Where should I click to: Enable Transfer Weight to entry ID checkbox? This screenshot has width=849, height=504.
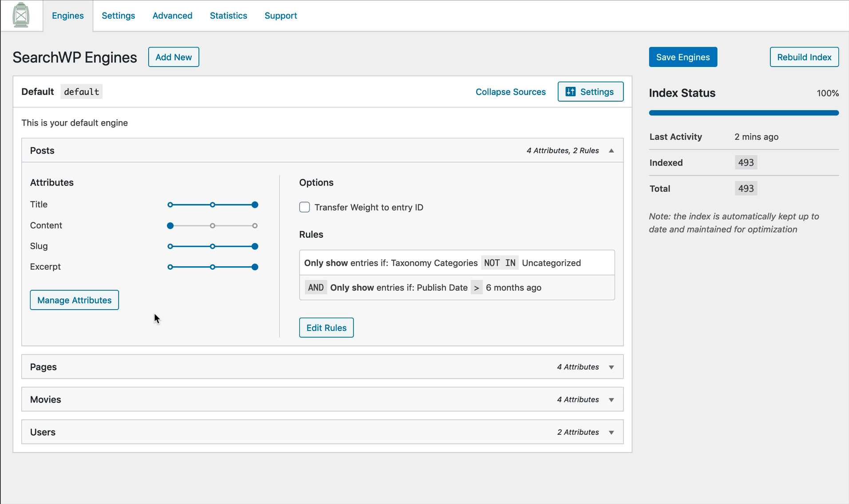[x=305, y=207]
